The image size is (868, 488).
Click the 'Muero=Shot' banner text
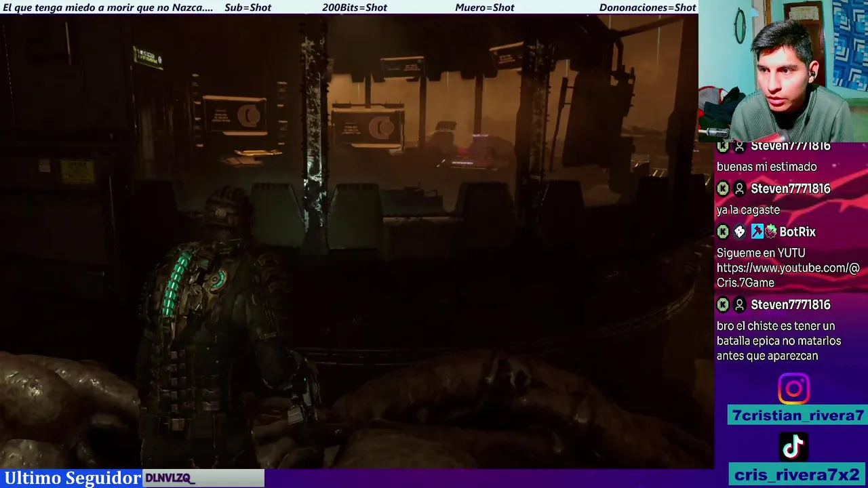pos(485,7)
